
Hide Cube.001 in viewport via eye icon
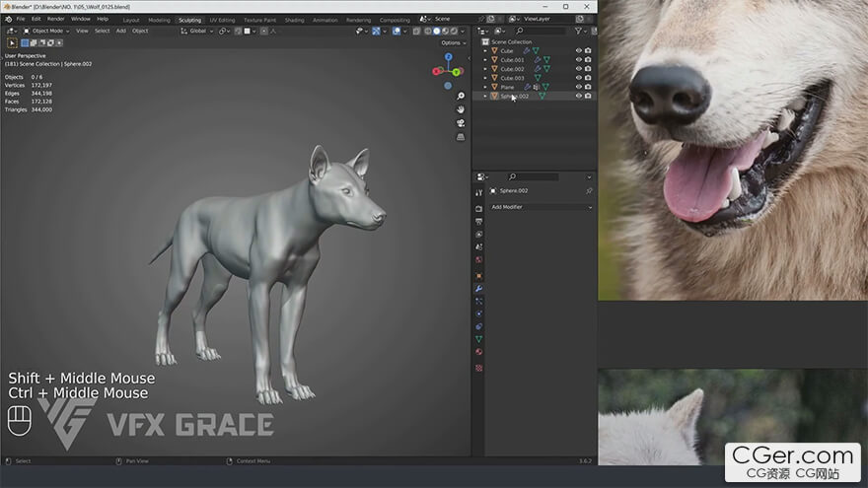point(578,60)
